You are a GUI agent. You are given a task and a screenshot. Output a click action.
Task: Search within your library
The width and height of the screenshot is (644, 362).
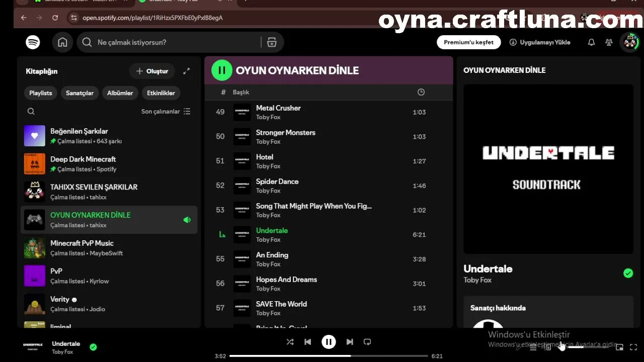pyautogui.click(x=31, y=111)
